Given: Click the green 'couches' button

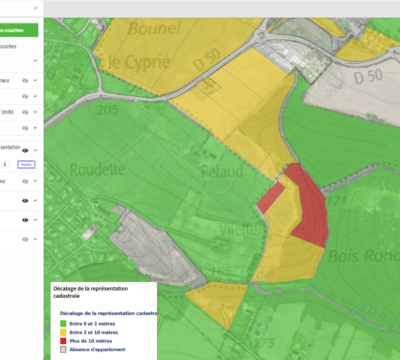Looking at the screenshot, I should point(19,30).
